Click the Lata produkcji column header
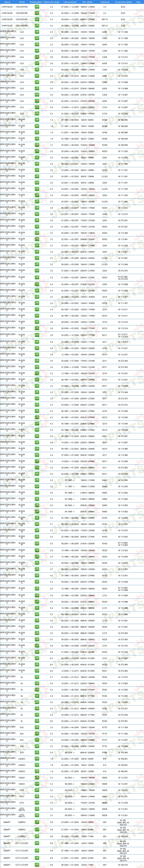 (70, 2)
